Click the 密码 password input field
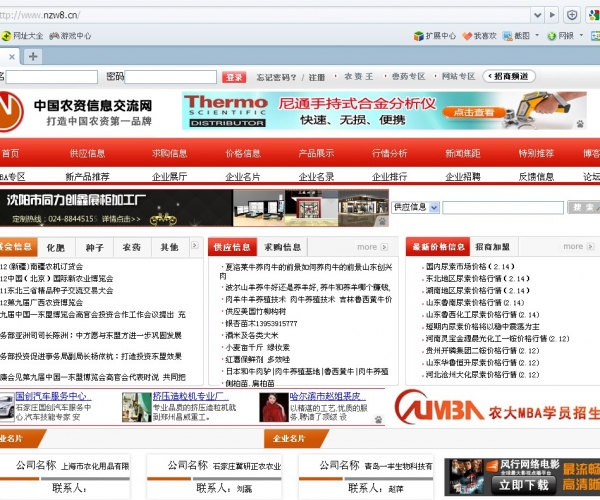 [171, 77]
